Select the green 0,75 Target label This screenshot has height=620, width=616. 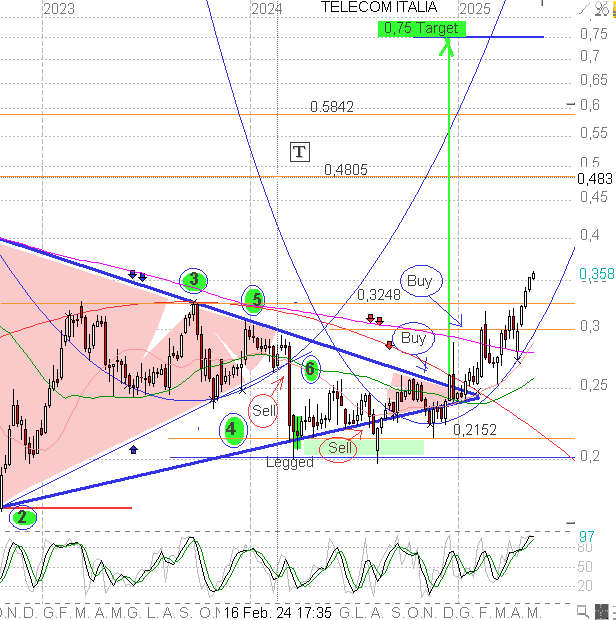421,29
